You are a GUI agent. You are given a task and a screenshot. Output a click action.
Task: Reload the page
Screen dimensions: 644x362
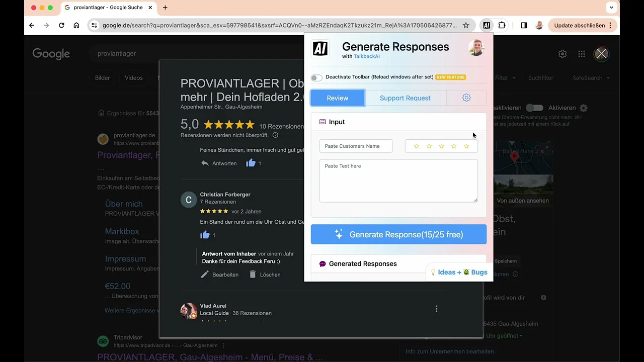[61, 25]
